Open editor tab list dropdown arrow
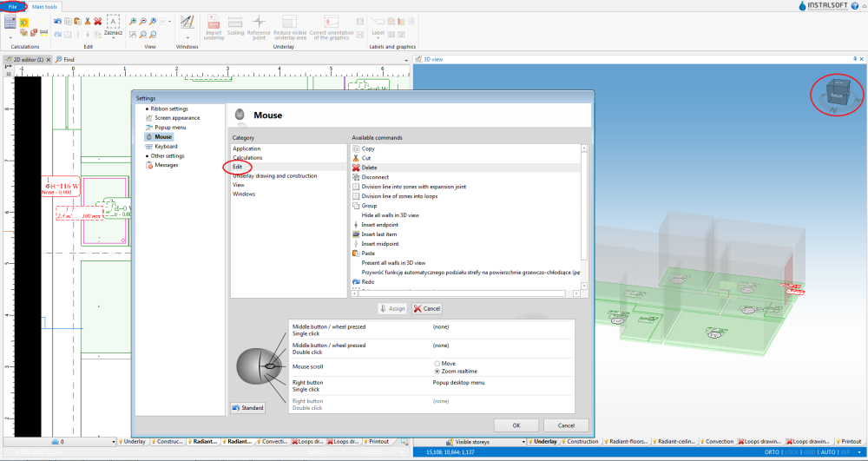The image size is (868, 461). click(406, 60)
